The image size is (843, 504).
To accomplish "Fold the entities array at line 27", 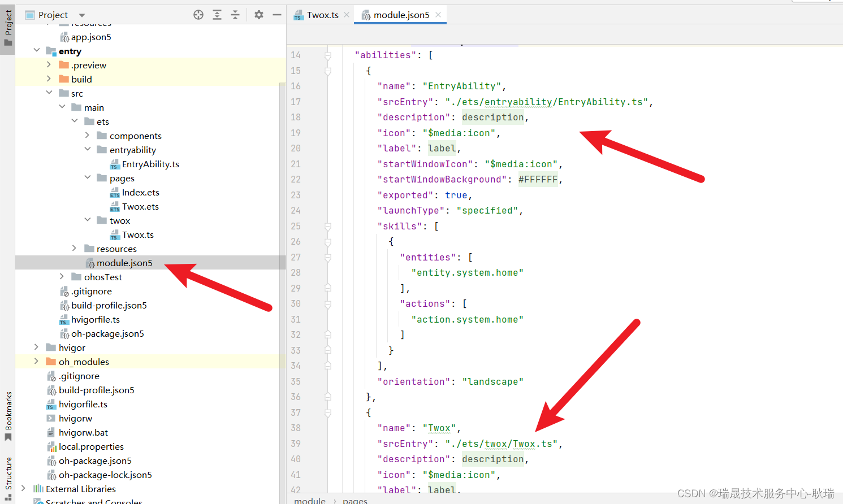I will tap(328, 258).
